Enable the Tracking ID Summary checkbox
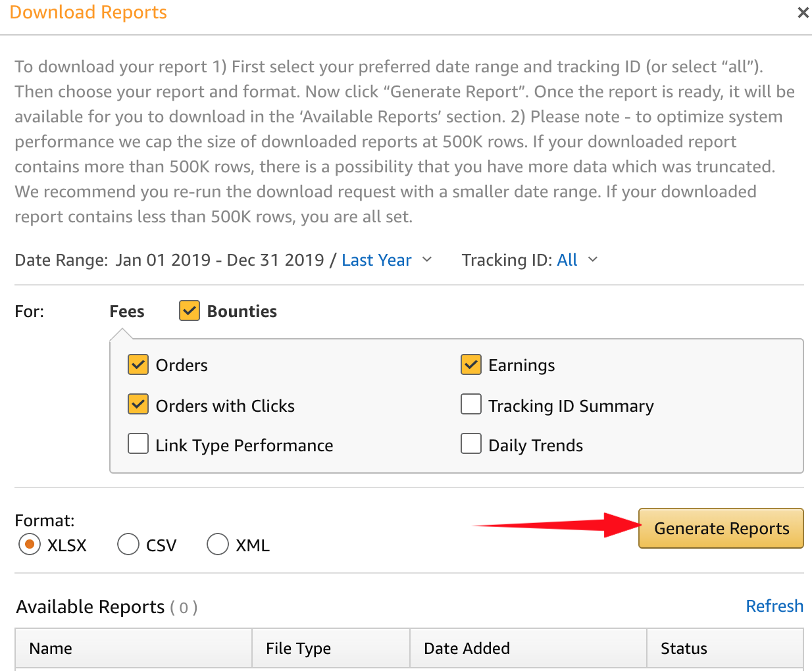The height and width of the screenshot is (671, 812). click(x=471, y=405)
